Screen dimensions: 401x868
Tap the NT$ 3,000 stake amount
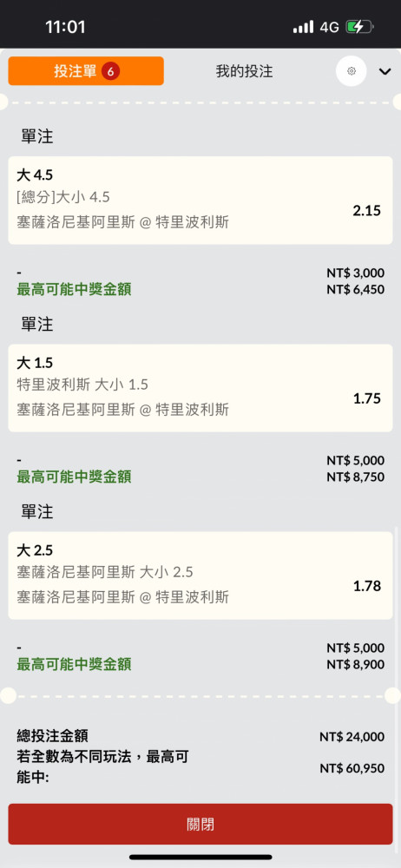[x=355, y=273]
